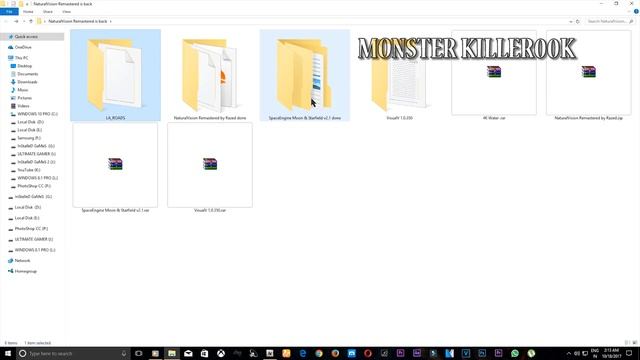The height and width of the screenshot is (360, 640).
Task: Focus the Search NaturalVision box
Action: coord(610,21)
